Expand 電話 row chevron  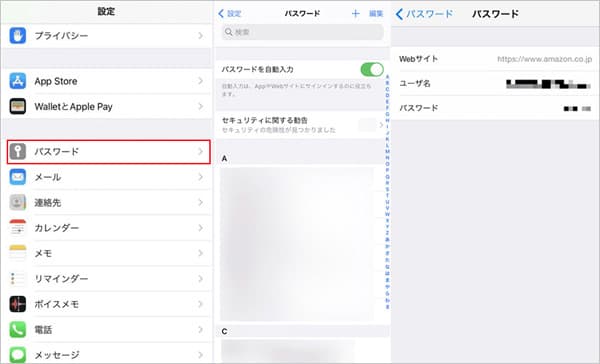point(201,330)
